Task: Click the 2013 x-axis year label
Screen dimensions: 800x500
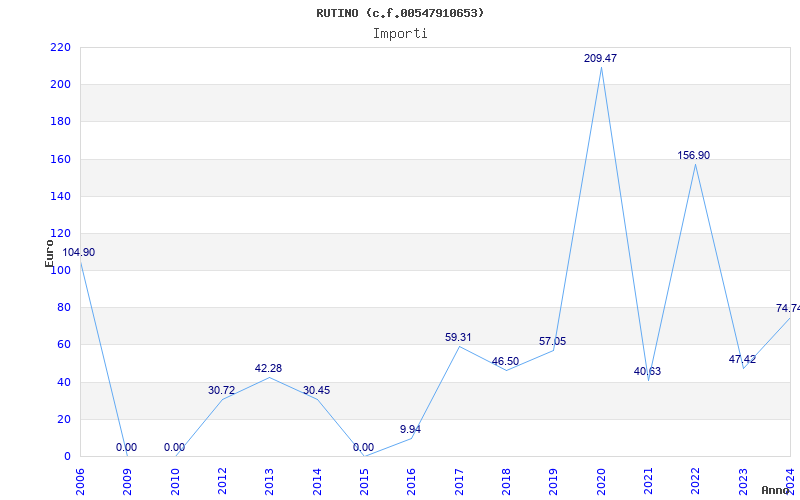Action: tap(270, 482)
